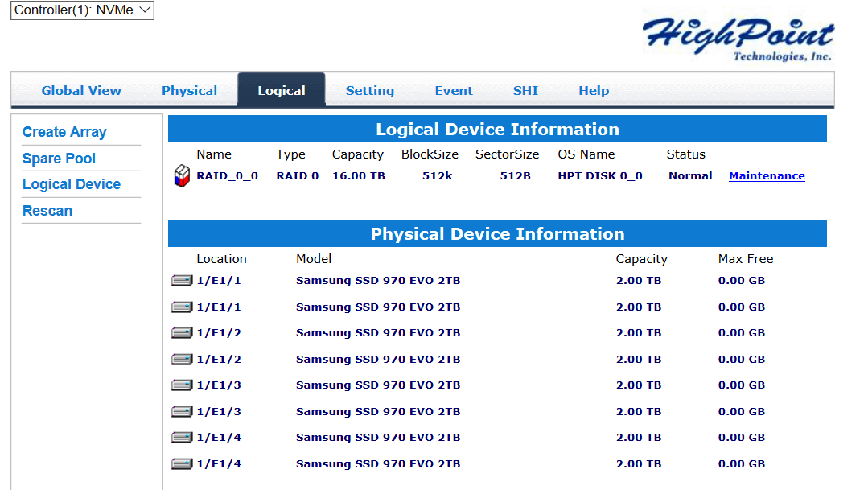The height and width of the screenshot is (490, 868).
Task: Click the SectorSize column header
Action: click(x=507, y=154)
